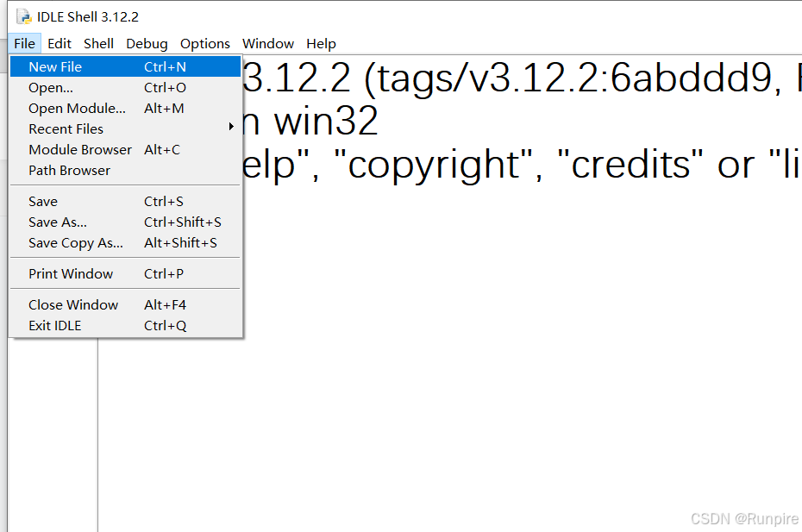Screen dimensions: 802x532
Task: Expand the Recent Files submenu
Action: click(125, 129)
